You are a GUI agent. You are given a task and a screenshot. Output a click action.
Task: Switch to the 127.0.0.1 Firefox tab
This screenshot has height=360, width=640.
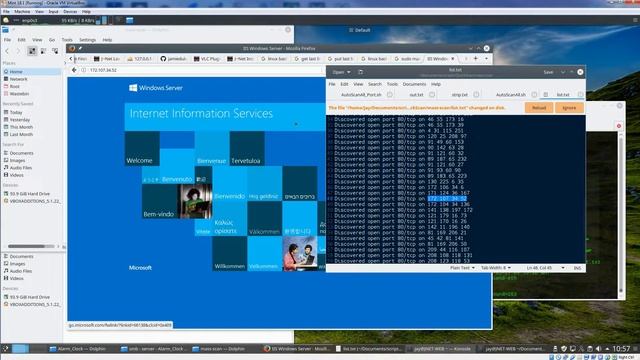(x=139, y=59)
